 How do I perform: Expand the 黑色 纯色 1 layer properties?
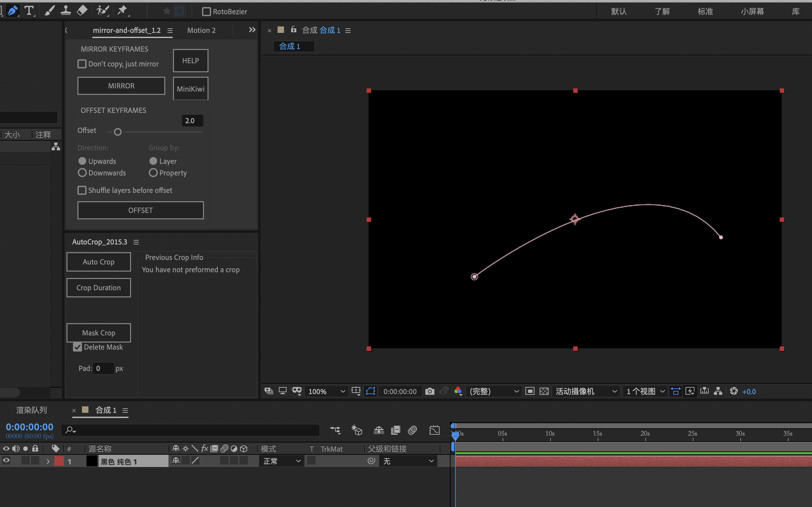48,462
